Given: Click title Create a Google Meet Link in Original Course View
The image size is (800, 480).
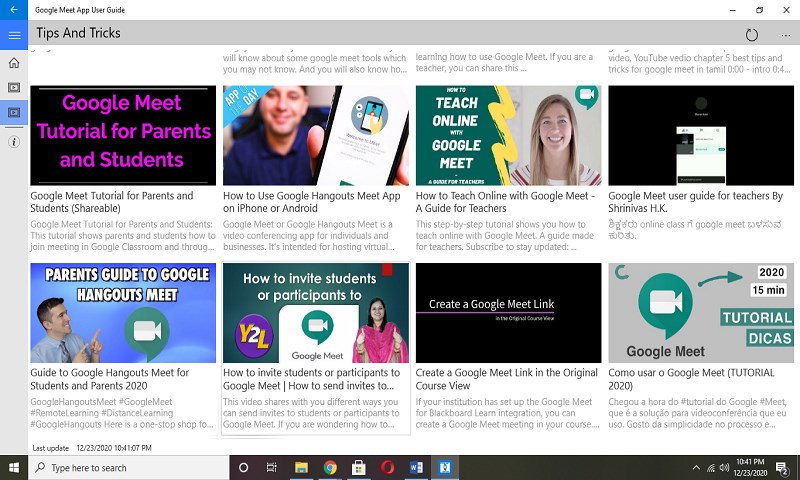Looking at the screenshot, I should point(507,379).
